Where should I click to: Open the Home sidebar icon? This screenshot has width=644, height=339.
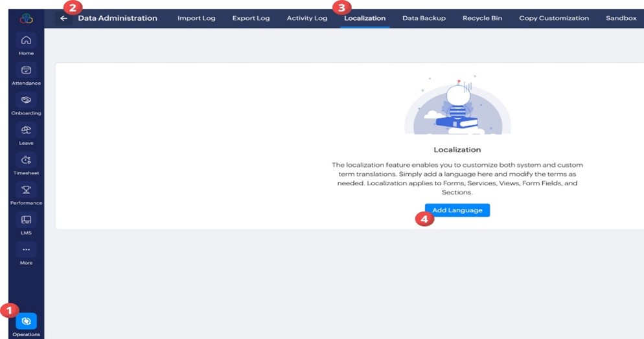[26, 41]
